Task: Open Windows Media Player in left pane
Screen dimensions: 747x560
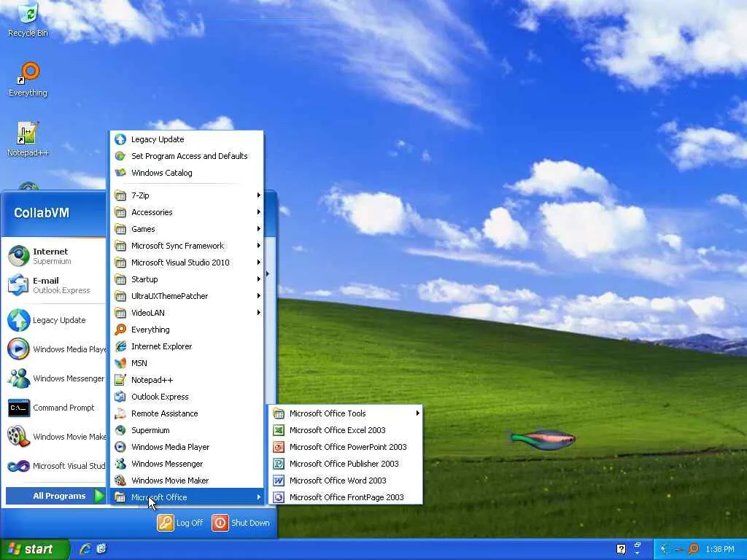Action: click(55, 349)
